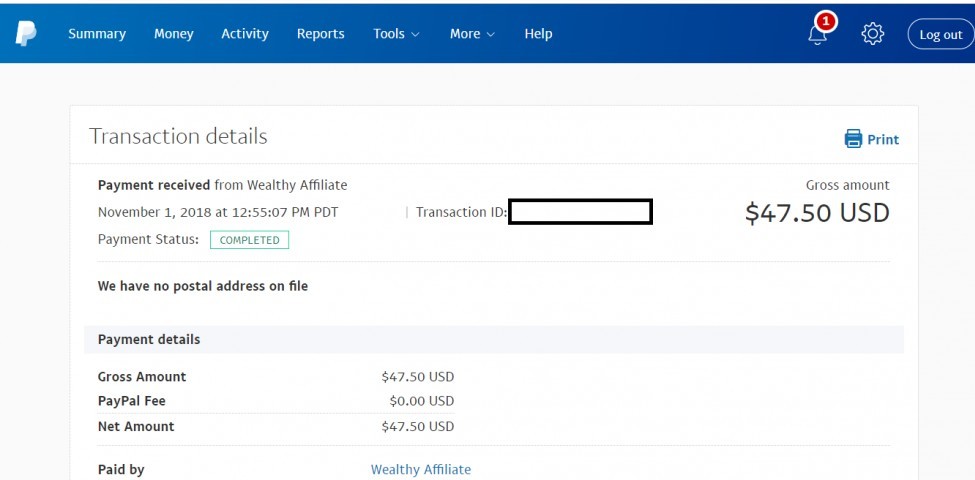
Task: Click the printer icon beside Print
Action: (x=853, y=139)
